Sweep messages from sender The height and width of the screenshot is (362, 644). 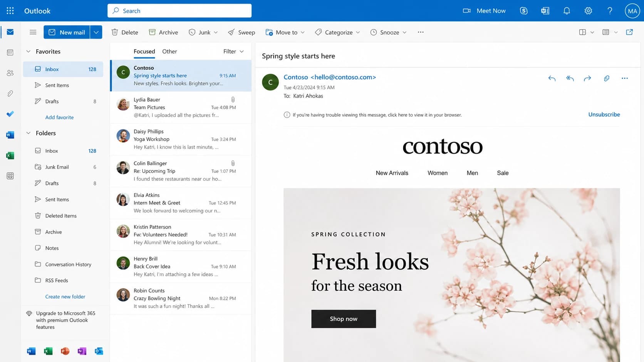(241, 32)
